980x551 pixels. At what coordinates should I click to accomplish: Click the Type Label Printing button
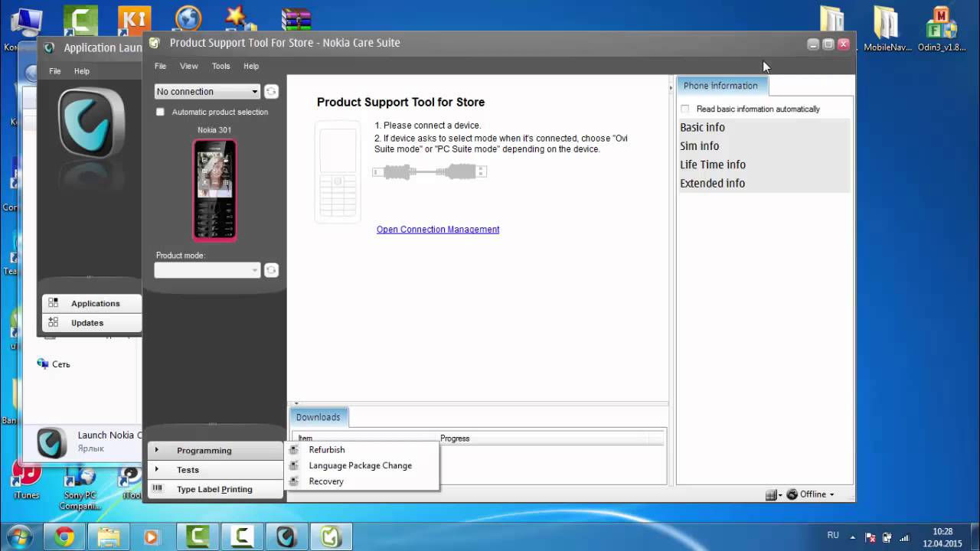pyautogui.click(x=215, y=489)
